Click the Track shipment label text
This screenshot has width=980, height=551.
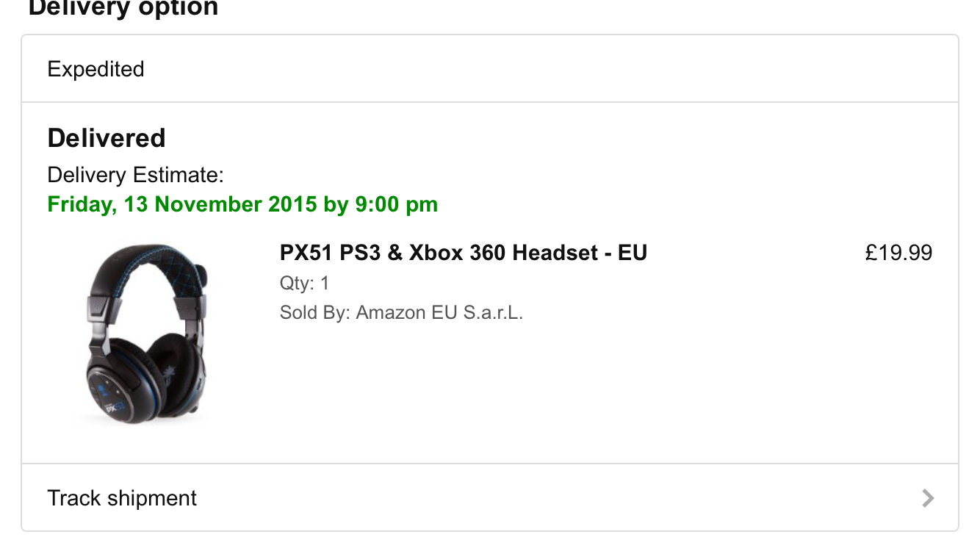point(122,498)
